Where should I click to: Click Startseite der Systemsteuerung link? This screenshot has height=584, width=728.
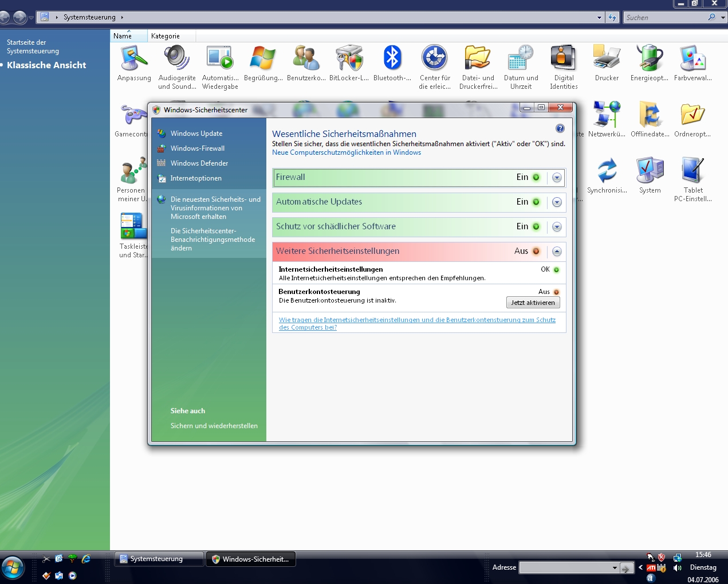(33, 46)
